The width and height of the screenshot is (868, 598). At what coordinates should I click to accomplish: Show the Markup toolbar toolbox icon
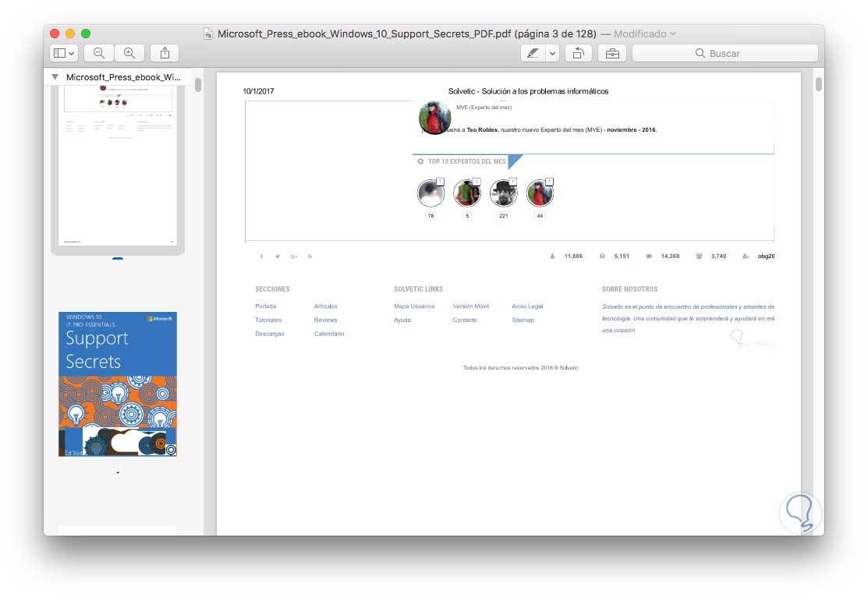612,54
